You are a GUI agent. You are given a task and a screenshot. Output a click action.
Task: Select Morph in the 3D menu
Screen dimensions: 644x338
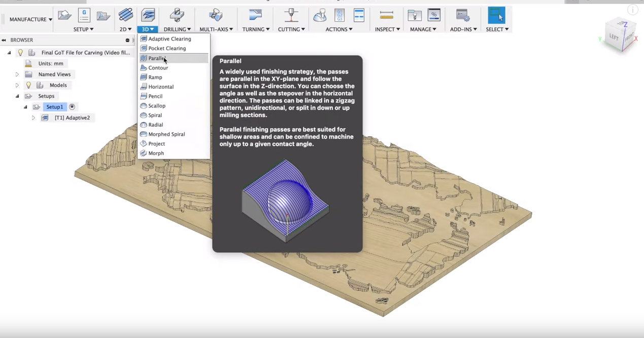(x=174, y=153)
